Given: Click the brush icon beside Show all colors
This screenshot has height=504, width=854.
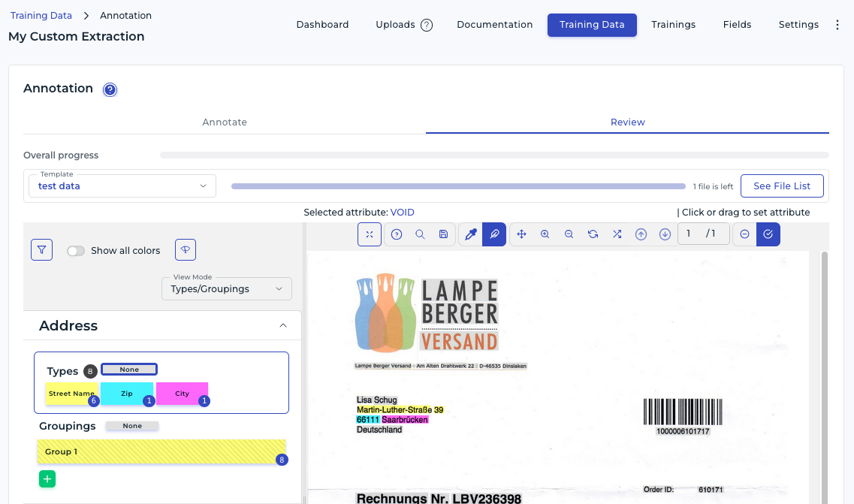Looking at the screenshot, I should pos(186,249).
